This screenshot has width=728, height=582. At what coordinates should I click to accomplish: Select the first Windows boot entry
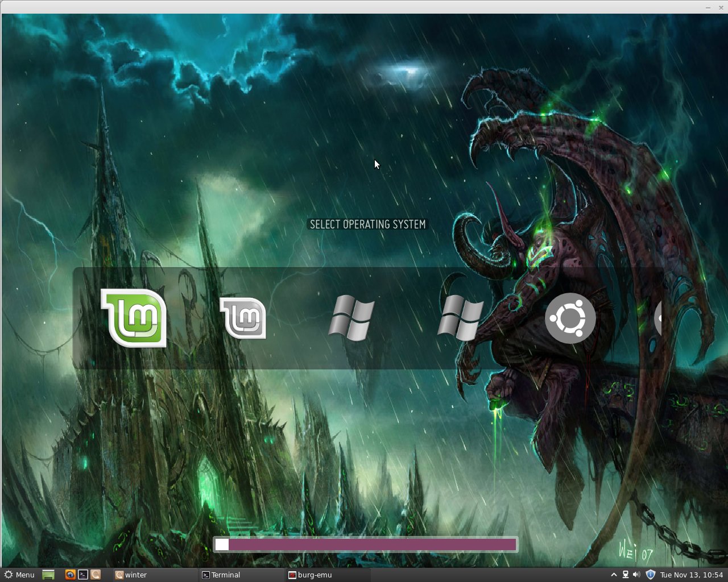coord(351,318)
